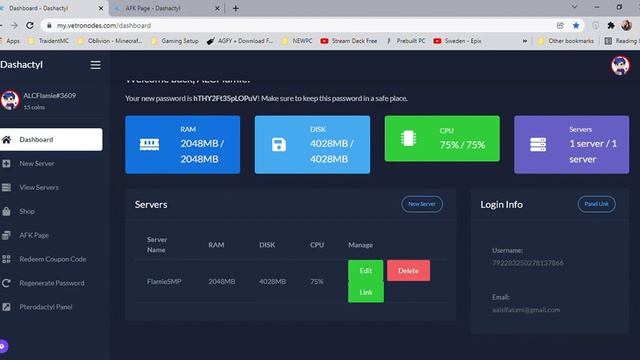Image resolution: width=640 pixels, height=360 pixels.
Task: Click the Shop bag icon
Action: [x=6, y=211]
